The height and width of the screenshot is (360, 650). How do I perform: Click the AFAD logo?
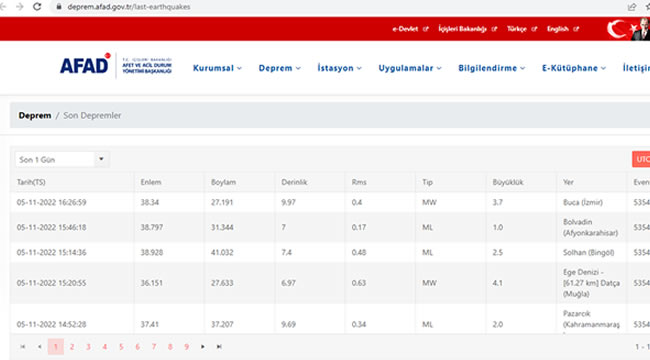tap(116, 66)
